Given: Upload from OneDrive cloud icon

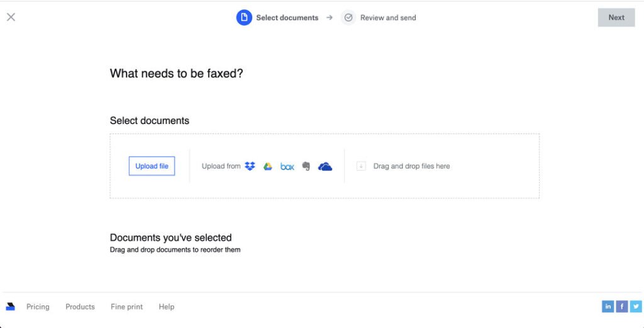Looking at the screenshot, I should pos(325,166).
